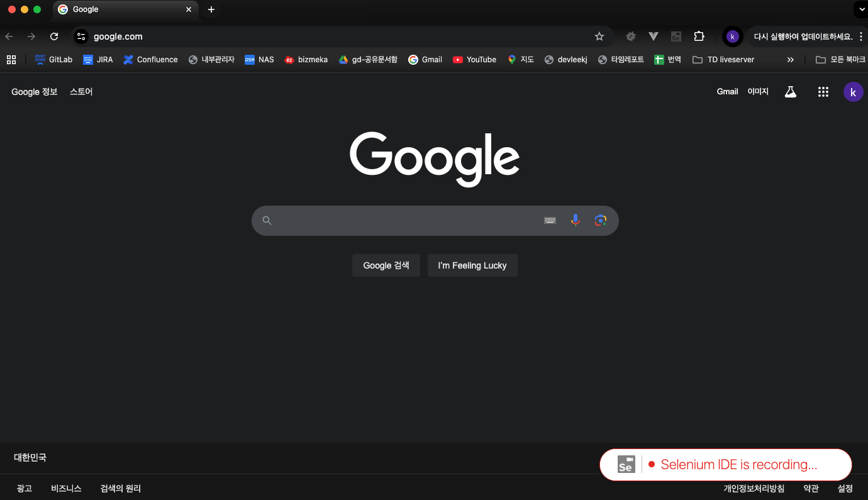This screenshot has height=500, width=868.
Task: Open Google 정보 link
Action: pos(35,92)
